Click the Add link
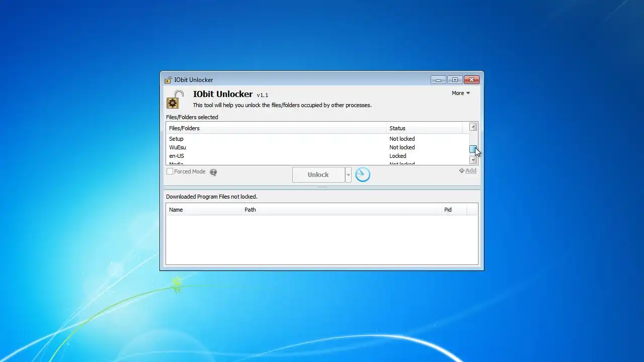The height and width of the screenshot is (362, 644). pyautogui.click(x=468, y=170)
